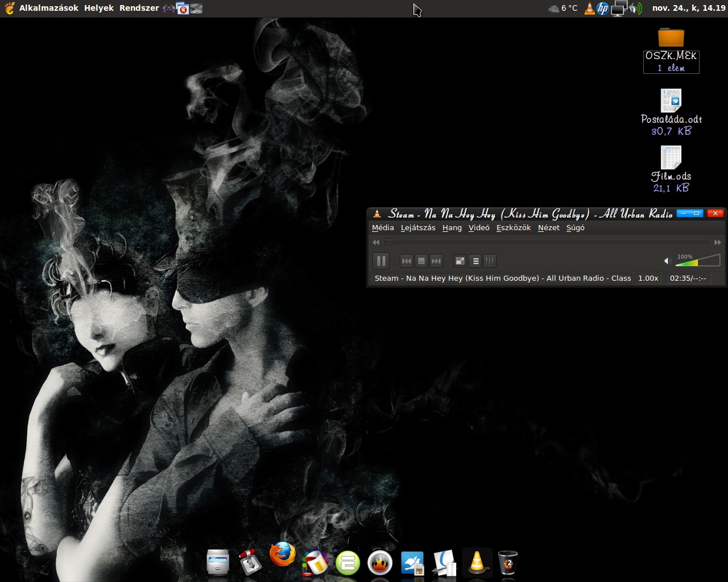Viewport: 728px width, 582px height.
Task: Launch the red switch lever dock app
Action: [250, 563]
